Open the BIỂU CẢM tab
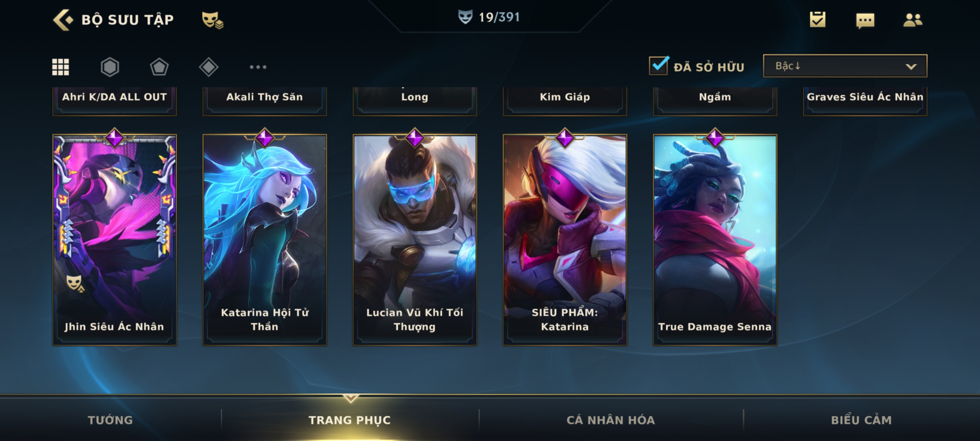The image size is (980, 441). click(861, 420)
